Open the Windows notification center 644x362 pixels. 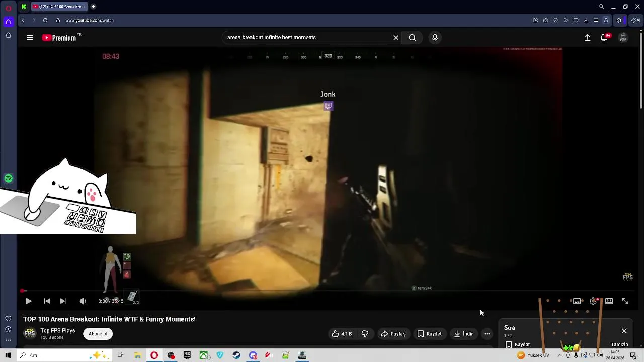[x=633, y=355]
